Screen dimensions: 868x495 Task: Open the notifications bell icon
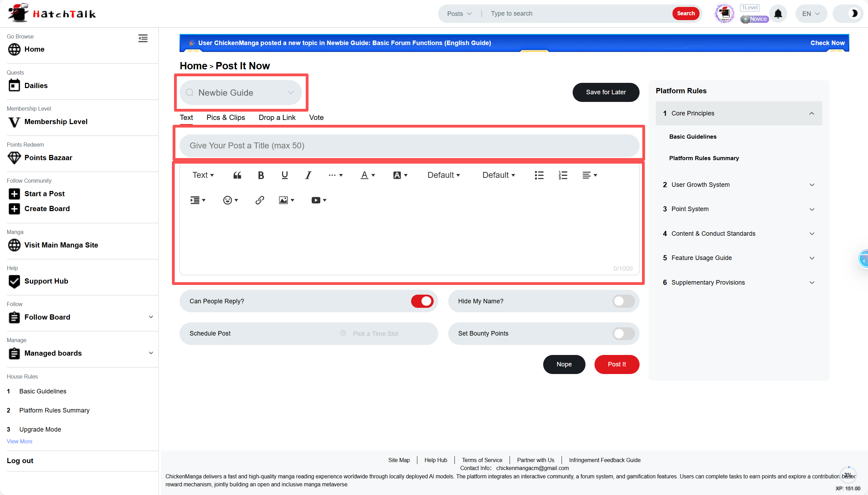(778, 14)
